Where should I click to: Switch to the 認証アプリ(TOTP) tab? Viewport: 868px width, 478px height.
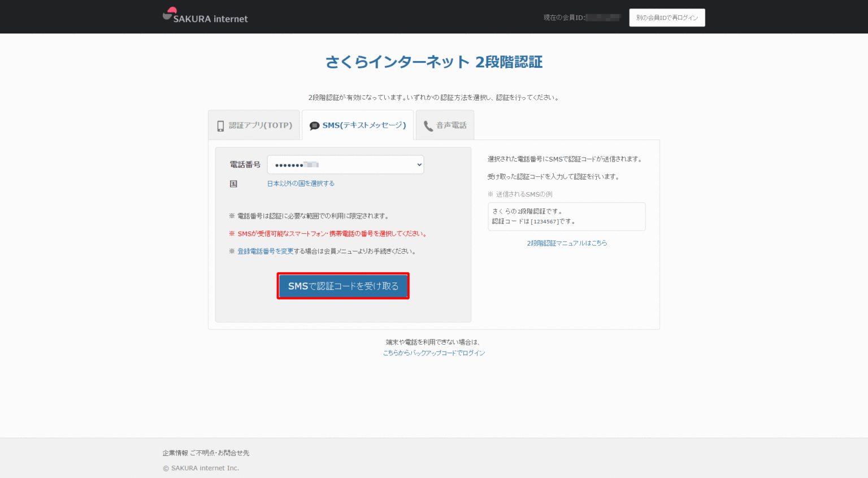tap(254, 125)
